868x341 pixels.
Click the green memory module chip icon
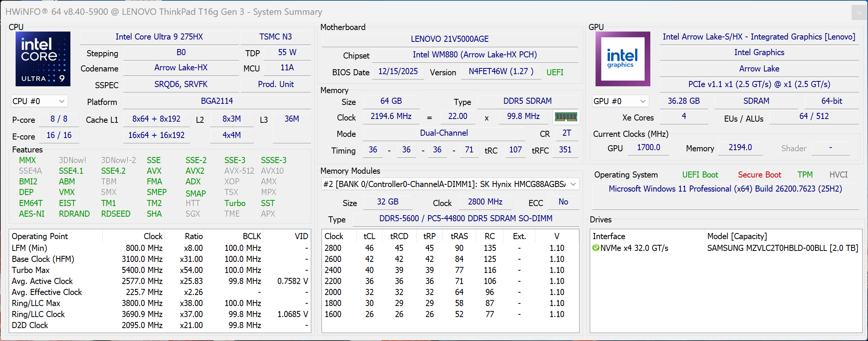tap(566, 117)
